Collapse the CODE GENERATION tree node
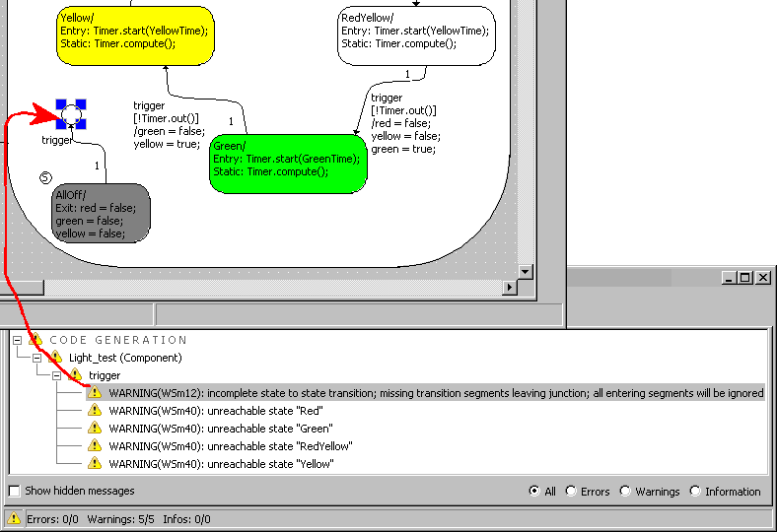The width and height of the screenshot is (777, 532). click(x=18, y=340)
